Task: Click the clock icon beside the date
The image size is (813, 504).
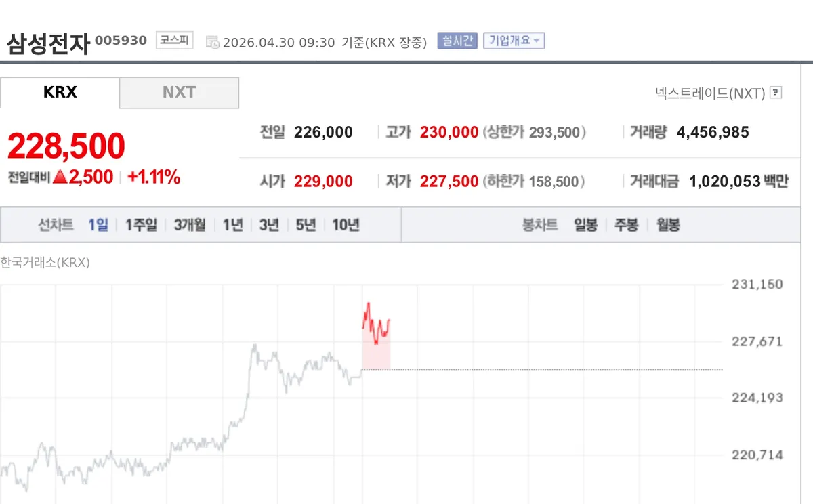Action: (213, 42)
